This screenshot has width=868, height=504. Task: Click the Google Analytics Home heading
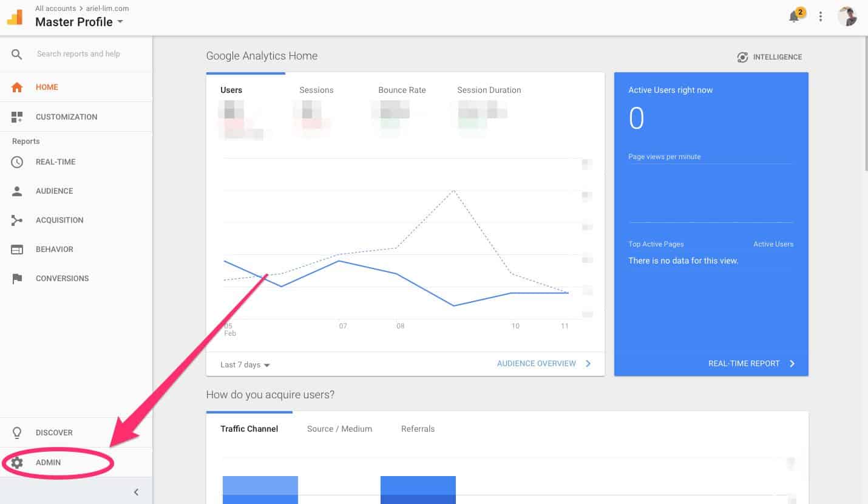click(x=262, y=56)
